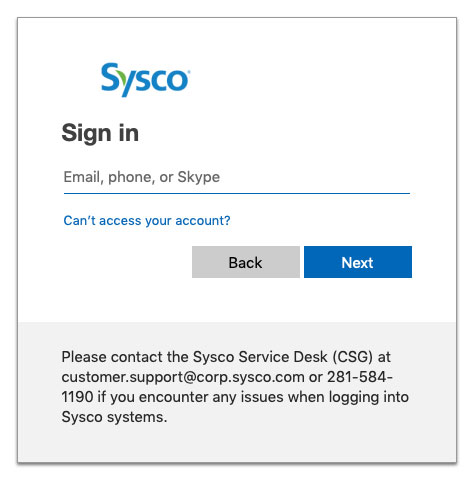Proceed with the blue Next button
475x483 pixels.
tap(358, 262)
